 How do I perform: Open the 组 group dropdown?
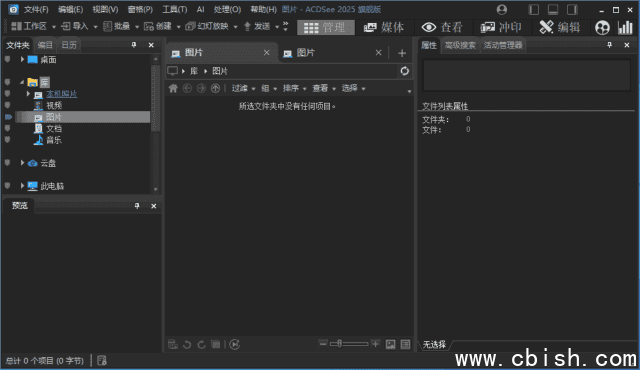[x=269, y=88]
